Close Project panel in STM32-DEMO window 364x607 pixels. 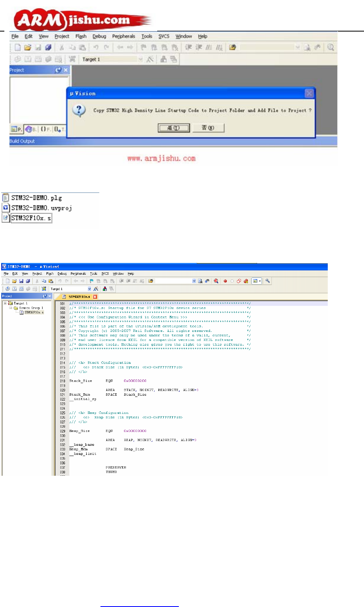point(50,296)
